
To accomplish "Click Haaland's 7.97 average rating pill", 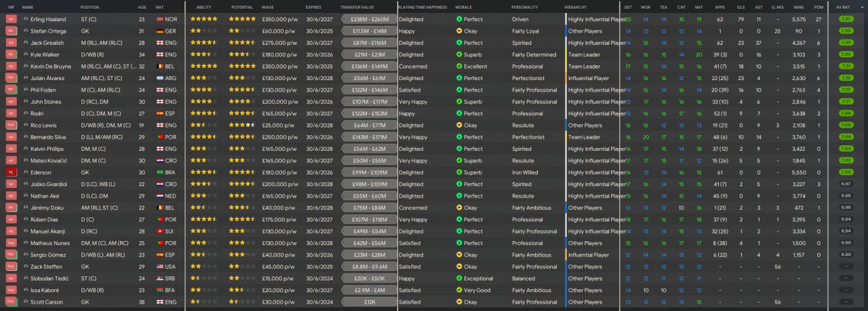I will [846, 19].
